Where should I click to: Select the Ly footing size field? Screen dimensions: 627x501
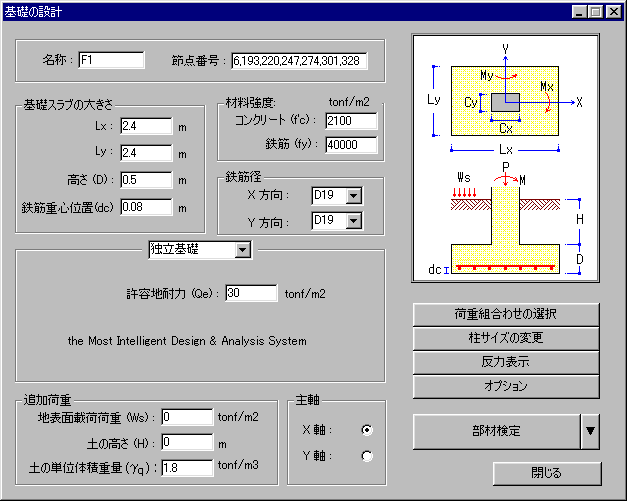tap(146, 153)
